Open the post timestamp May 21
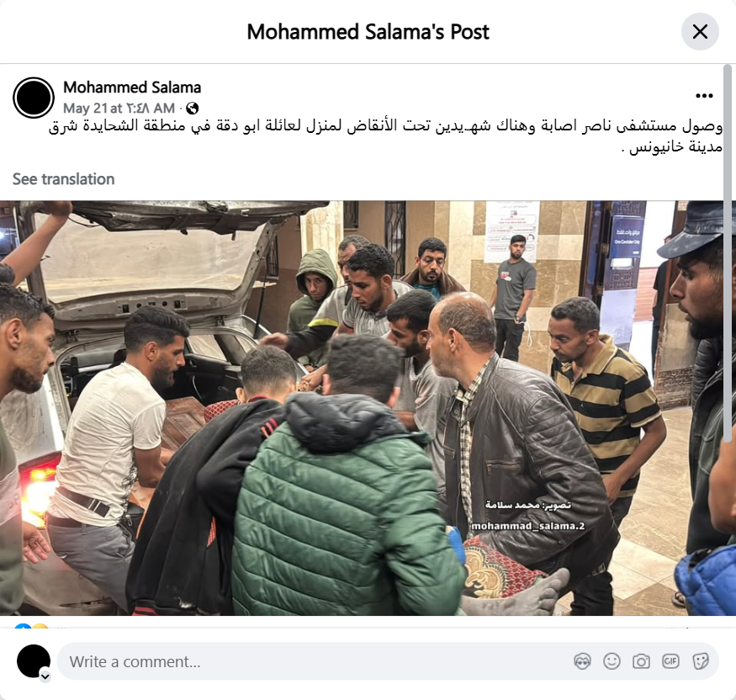Screen dimensions: 736x700 tap(119, 109)
